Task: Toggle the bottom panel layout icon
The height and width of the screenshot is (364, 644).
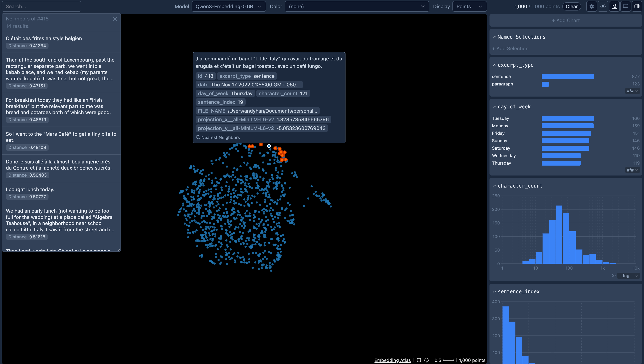Action: click(x=625, y=6)
